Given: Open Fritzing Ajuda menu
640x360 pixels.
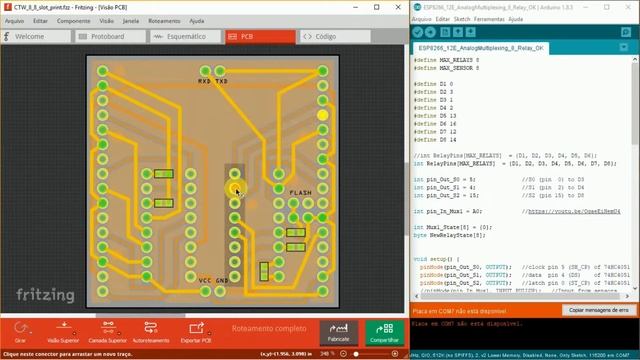Looking at the screenshot, I should (x=197, y=21).
